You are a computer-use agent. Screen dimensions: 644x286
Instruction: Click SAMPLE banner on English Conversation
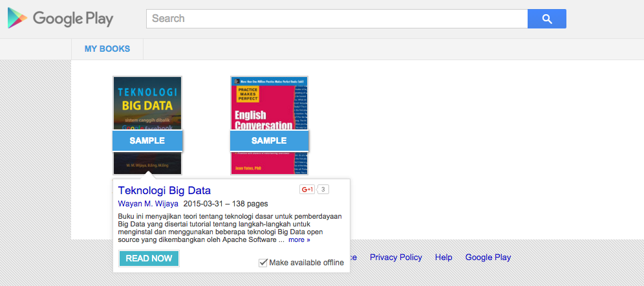(269, 140)
